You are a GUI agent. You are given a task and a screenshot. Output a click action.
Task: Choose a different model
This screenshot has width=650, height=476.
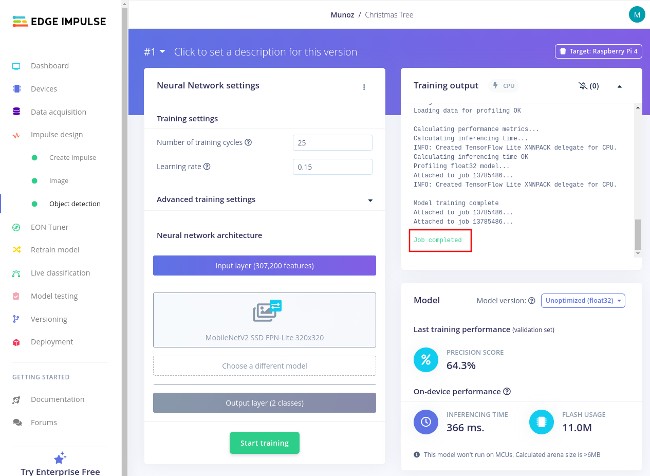pos(264,366)
